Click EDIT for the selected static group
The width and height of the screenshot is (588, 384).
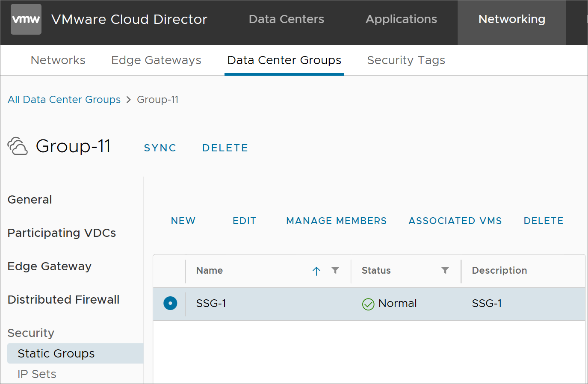click(245, 221)
